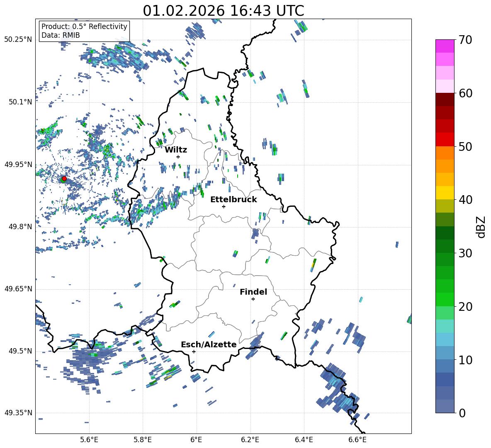This screenshot has height=448, width=491.
Task: Click the 'Product: 0.5° Reflectivity' label
Action: pos(84,26)
